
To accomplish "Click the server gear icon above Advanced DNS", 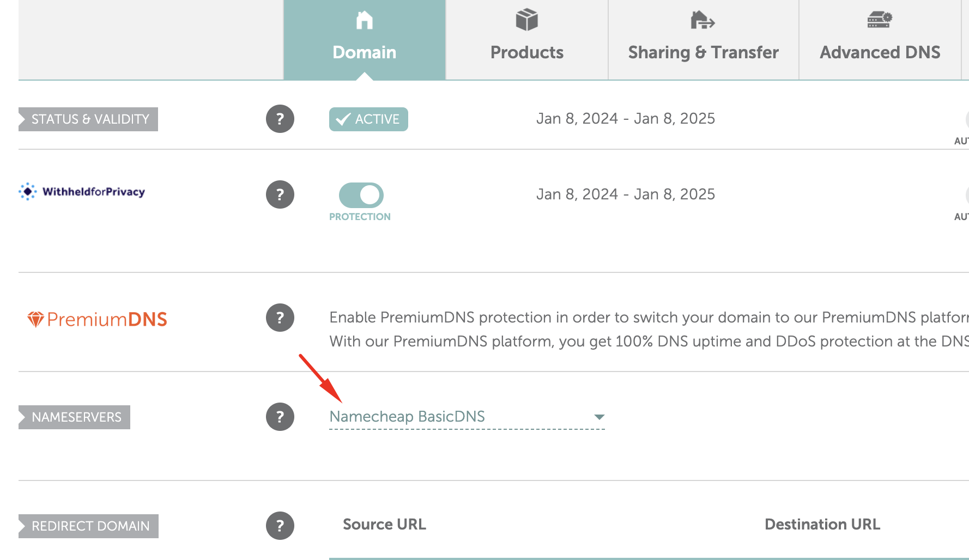I will [879, 20].
